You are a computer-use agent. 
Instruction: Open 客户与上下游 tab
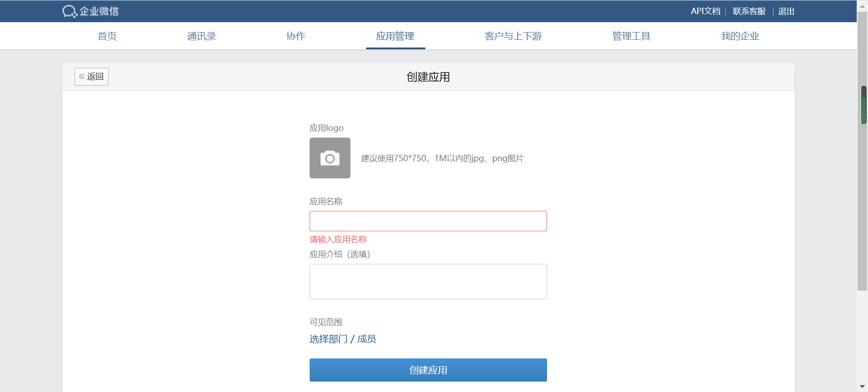(x=513, y=36)
